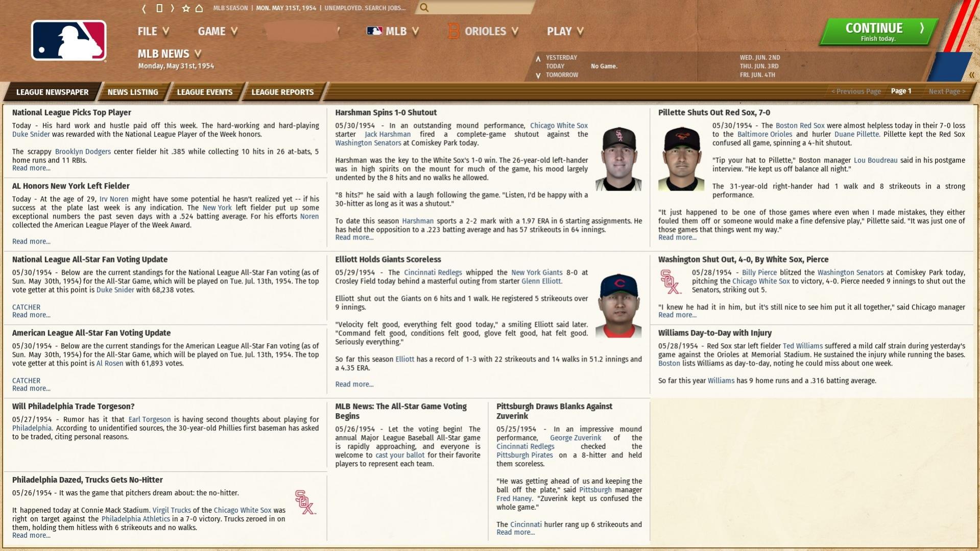Click Glenn Elliott's player portrait
The width and height of the screenshot is (980, 551).
(x=618, y=305)
